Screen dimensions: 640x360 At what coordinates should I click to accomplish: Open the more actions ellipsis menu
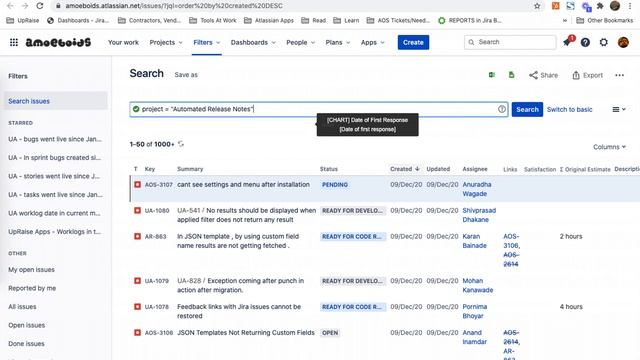[x=620, y=75]
